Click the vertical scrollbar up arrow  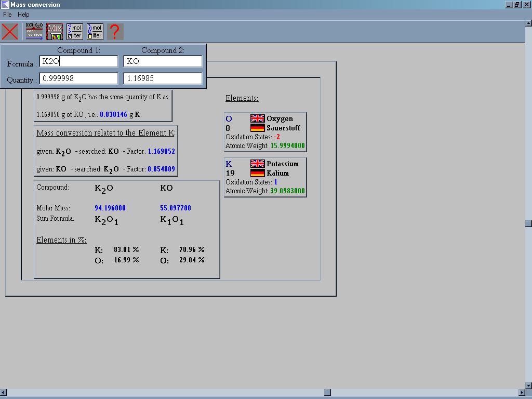[528, 23]
